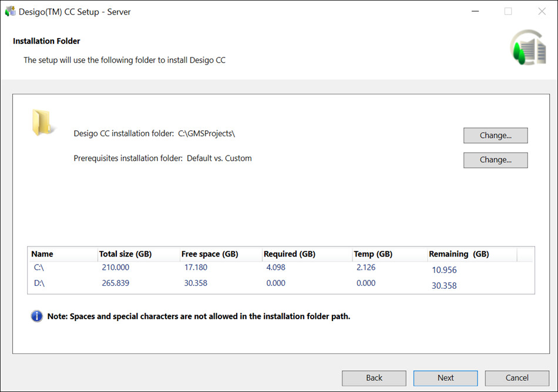
Task: Select the D:\ drive row
Action: click(39, 283)
